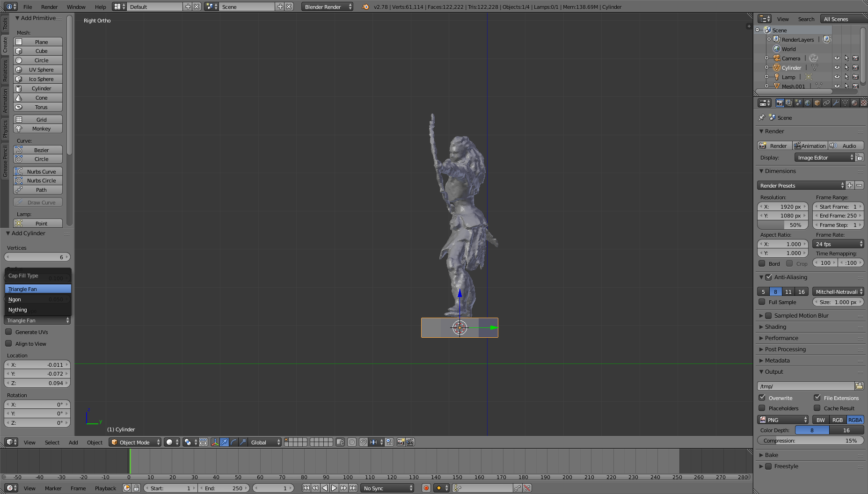Play the animation forward

334,488
